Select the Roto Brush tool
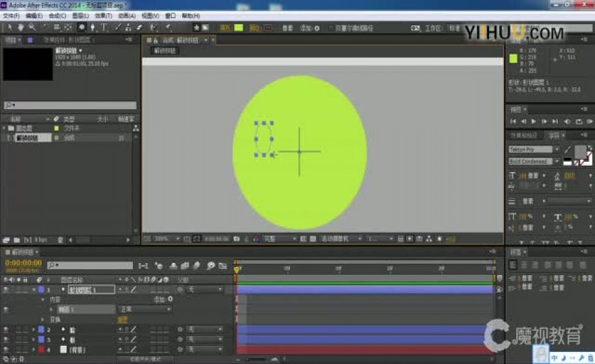The width and height of the screenshot is (595, 364). [x=153, y=27]
